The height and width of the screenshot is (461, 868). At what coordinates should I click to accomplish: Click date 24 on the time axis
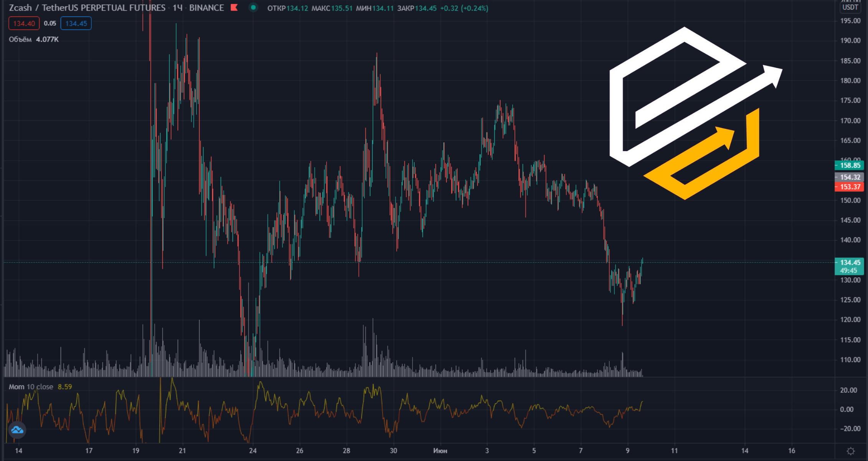tap(252, 451)
